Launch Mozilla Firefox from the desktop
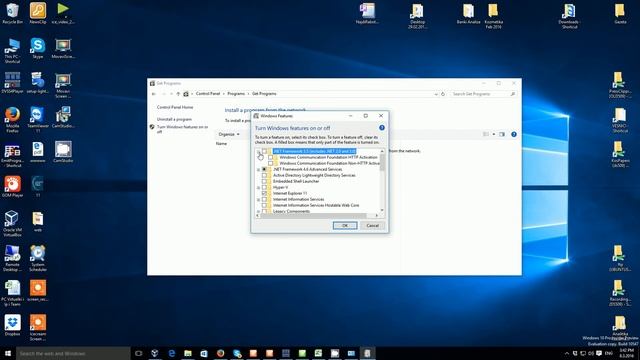 [x=12, y=119]
